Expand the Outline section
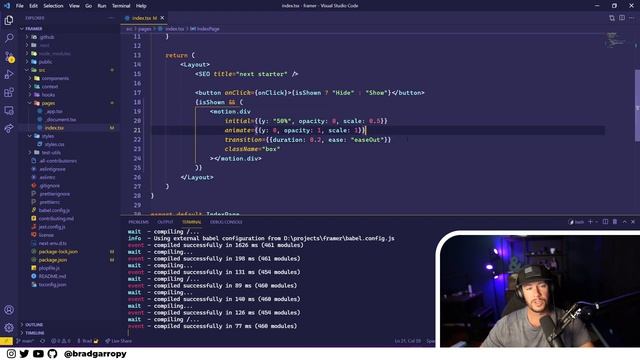The height and width of the screenshot is (360, 640). coord(34,324)
